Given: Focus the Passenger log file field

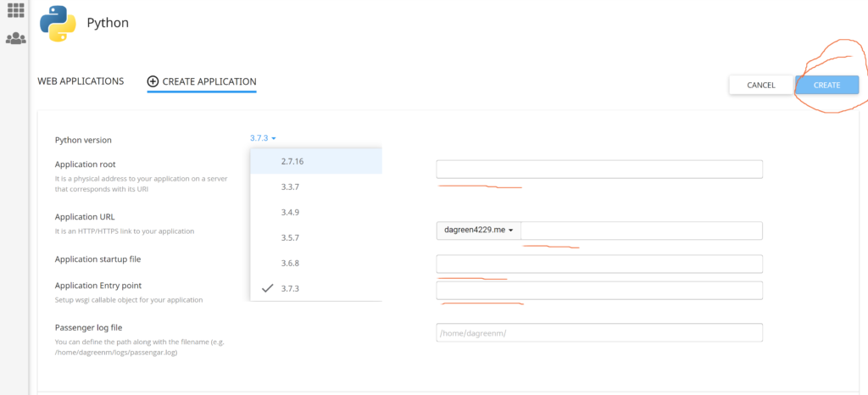Looking at the screenshot, I should pyautogui.click(x=599, y=332).
